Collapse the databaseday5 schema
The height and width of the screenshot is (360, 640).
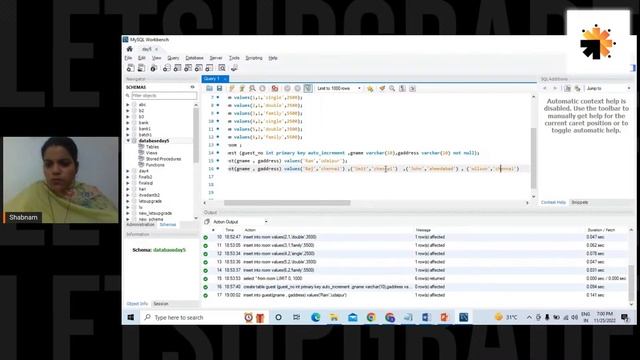pos(128,141)
